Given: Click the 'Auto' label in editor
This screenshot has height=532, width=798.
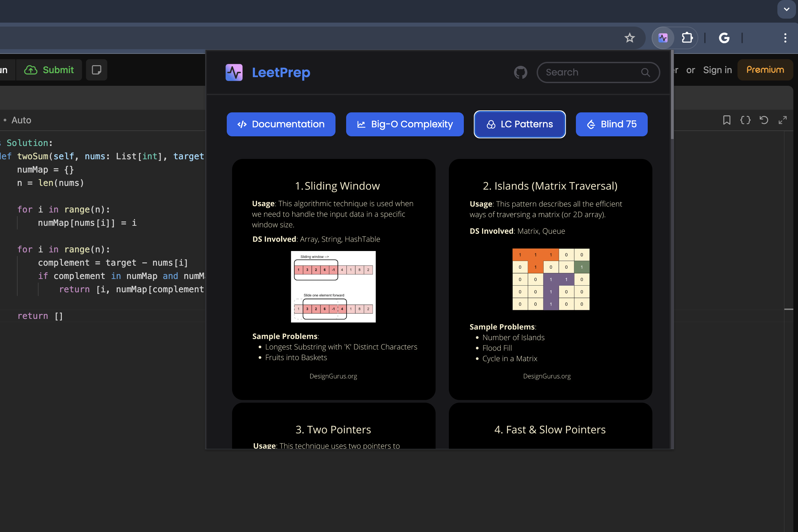Looking at the screenshot, I should pos(21,120).
